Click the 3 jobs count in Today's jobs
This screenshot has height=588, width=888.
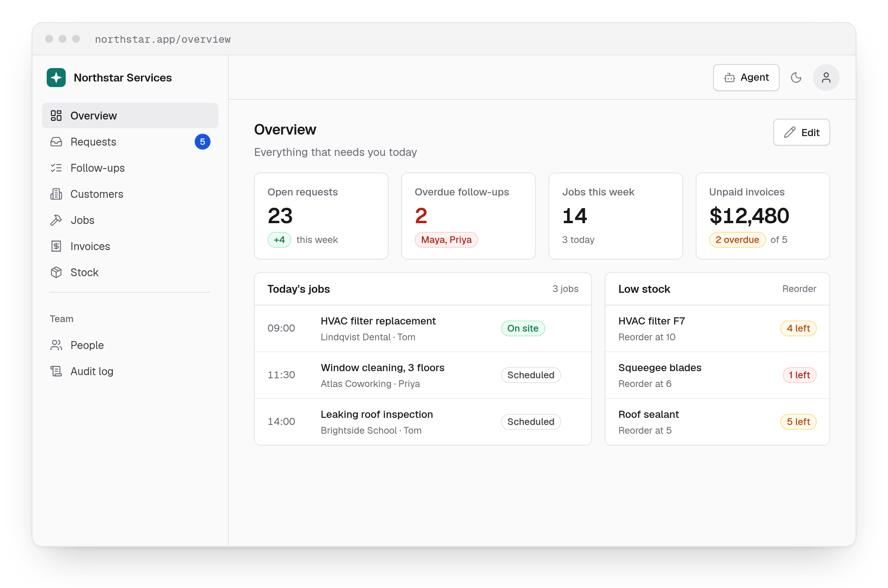565,289
